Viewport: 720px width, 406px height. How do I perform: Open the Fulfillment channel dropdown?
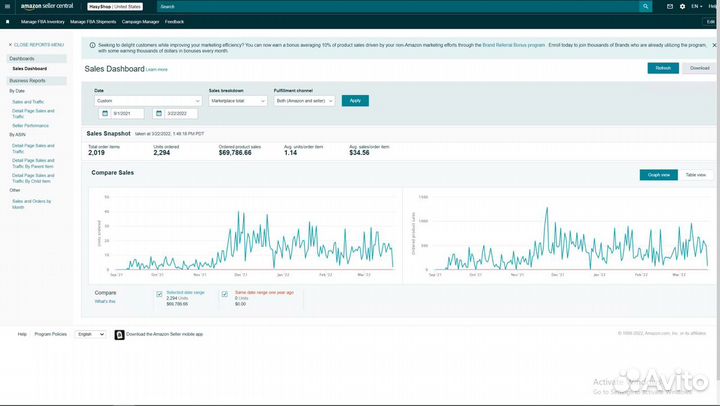[305, 101]
